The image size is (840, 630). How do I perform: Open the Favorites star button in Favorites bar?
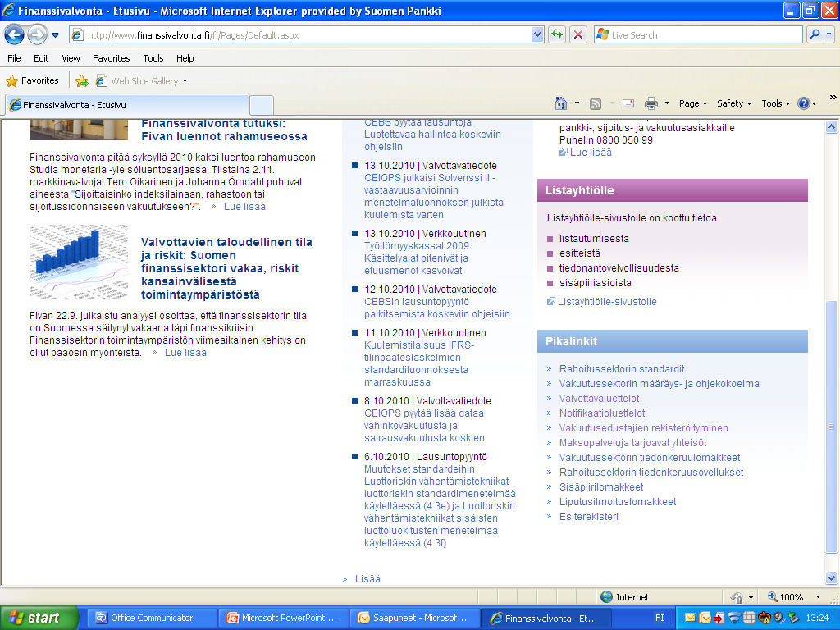point(33,81)
